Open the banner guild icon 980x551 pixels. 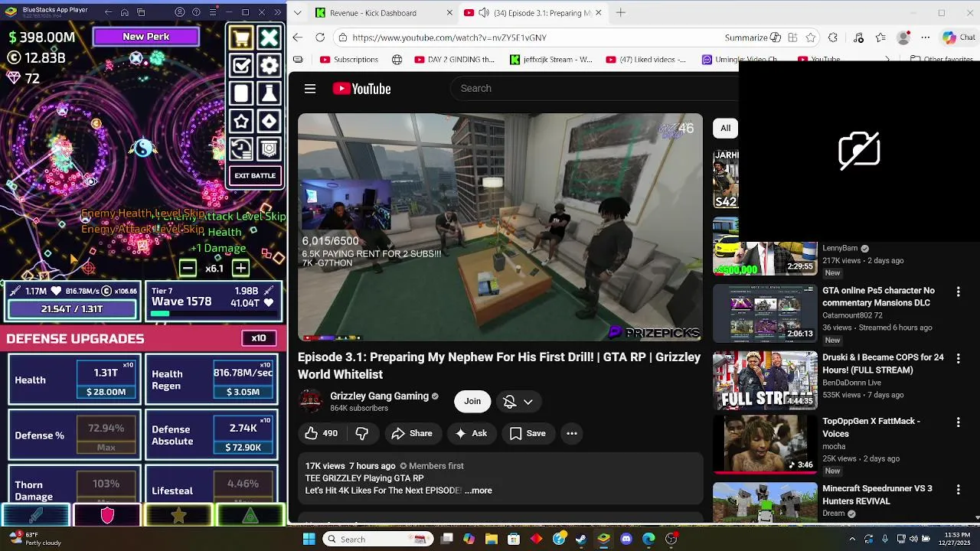tap(269, 148)
